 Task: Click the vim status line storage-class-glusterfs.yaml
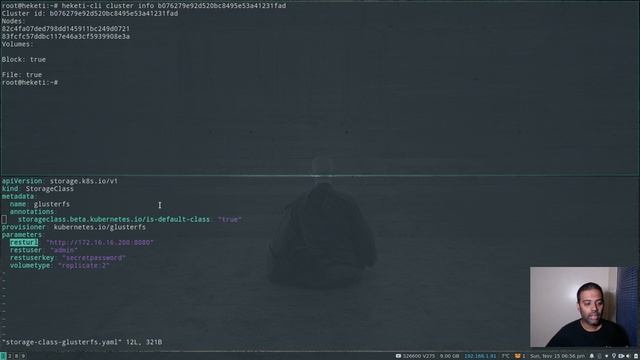tap(82, 342)
